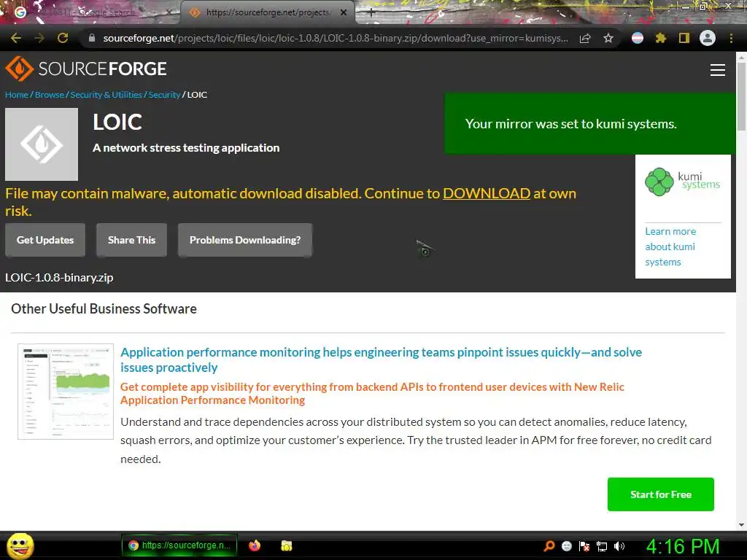Viewport: 747px width, 560px height.
Task: Open the yellow folder icon in taskbar
Action: pyautogui.click(x=286, y=545)
